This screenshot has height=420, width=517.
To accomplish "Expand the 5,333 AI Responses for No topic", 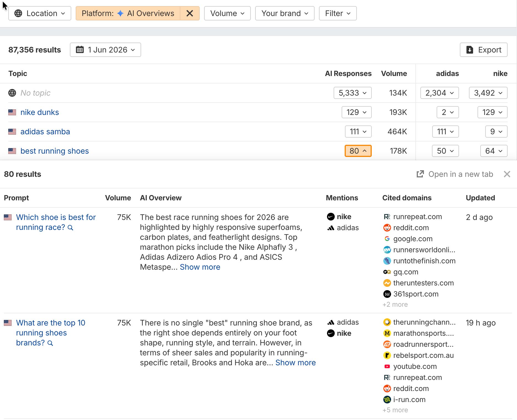I will (353, 93).
